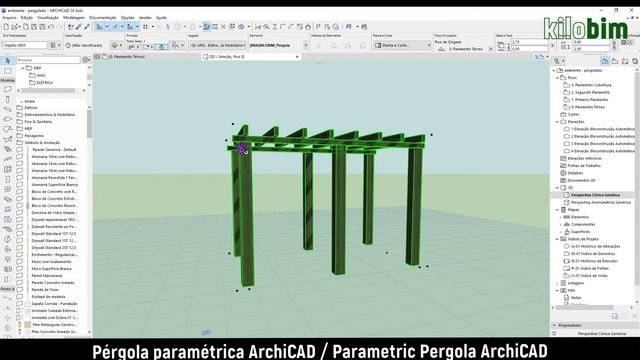Open the layer dropdown ARQ - Eletro & Mobiliário

pos(218,45)
